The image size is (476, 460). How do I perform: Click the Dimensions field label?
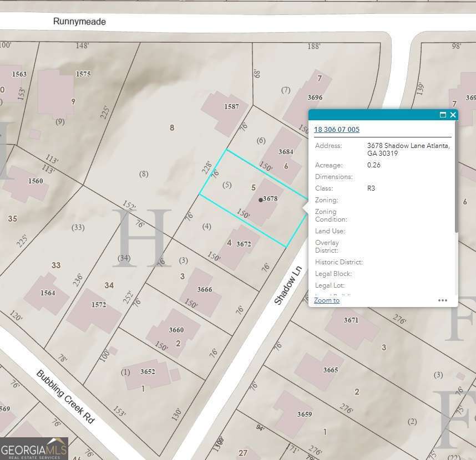(x=333, y=176)
